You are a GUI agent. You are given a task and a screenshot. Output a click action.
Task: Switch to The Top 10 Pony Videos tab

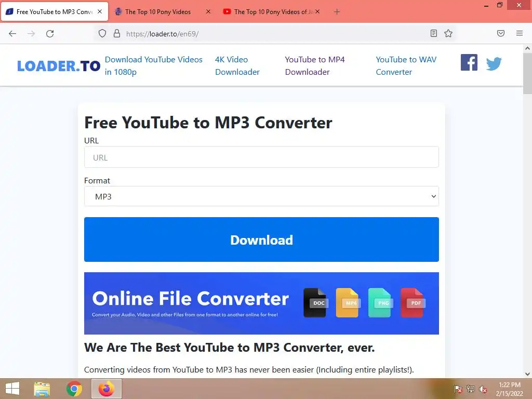[x=158, y=12]
